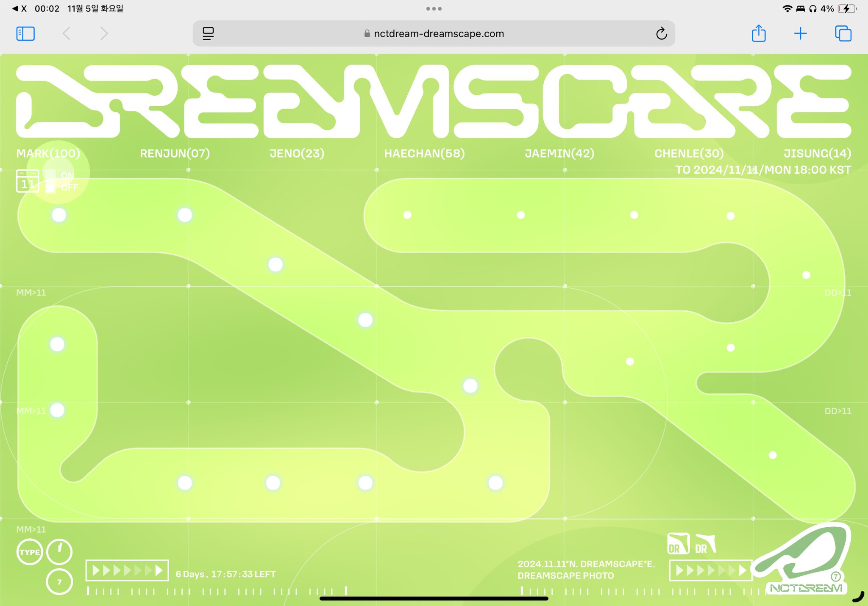This screenshot has height=606, width=868.
Task: Click the clock dial icon
Action: (x=59, y=552)
